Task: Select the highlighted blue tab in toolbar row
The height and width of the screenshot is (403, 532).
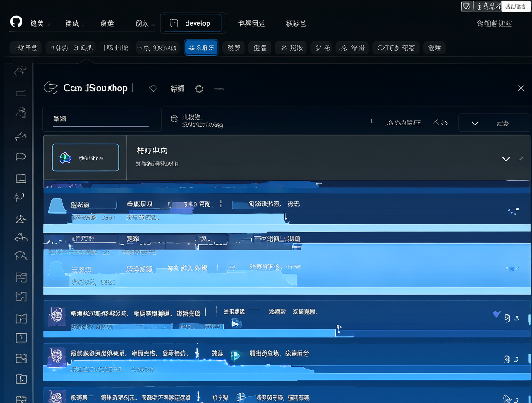Action: pyautogui.click(x=201, y=48)
